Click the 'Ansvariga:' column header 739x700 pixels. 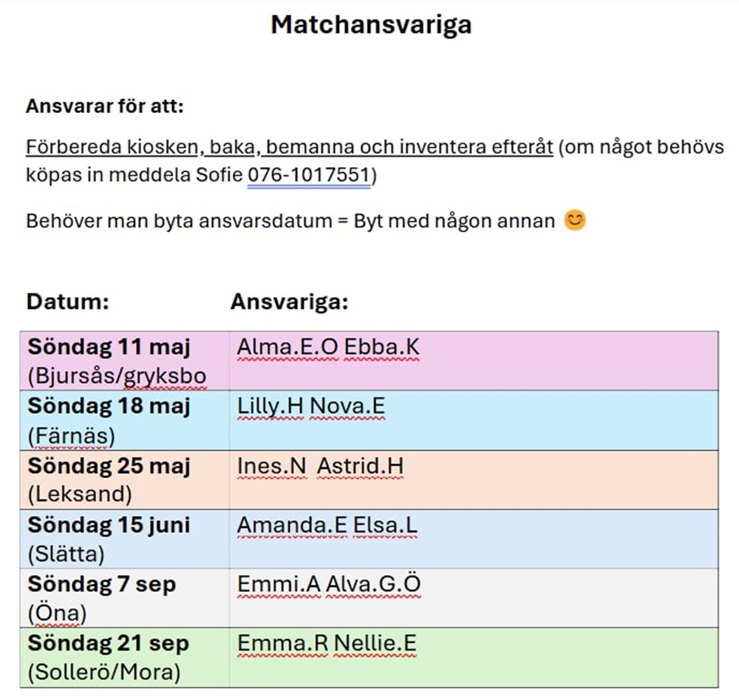click(290, 301)
